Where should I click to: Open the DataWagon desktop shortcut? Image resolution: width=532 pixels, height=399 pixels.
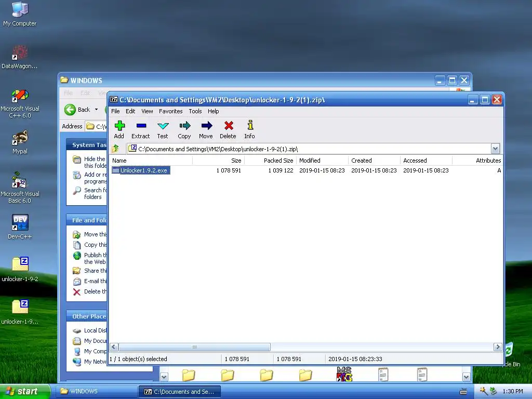coord(19,53)
